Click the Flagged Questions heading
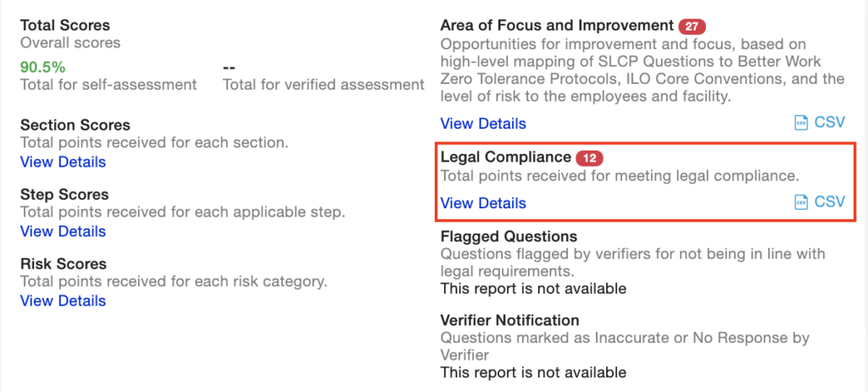Image resolution: width=868 pixels, height=392 pixels. coord(509,236)
